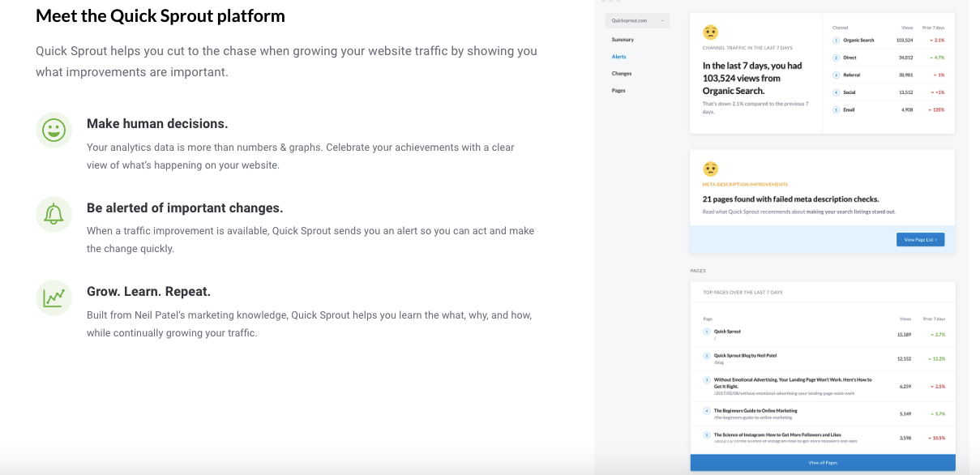The width and height of the screenshot is (980, 475).
Task: Click rank number 4 badge beside Social channel
Action: click(x=836, y=92)
